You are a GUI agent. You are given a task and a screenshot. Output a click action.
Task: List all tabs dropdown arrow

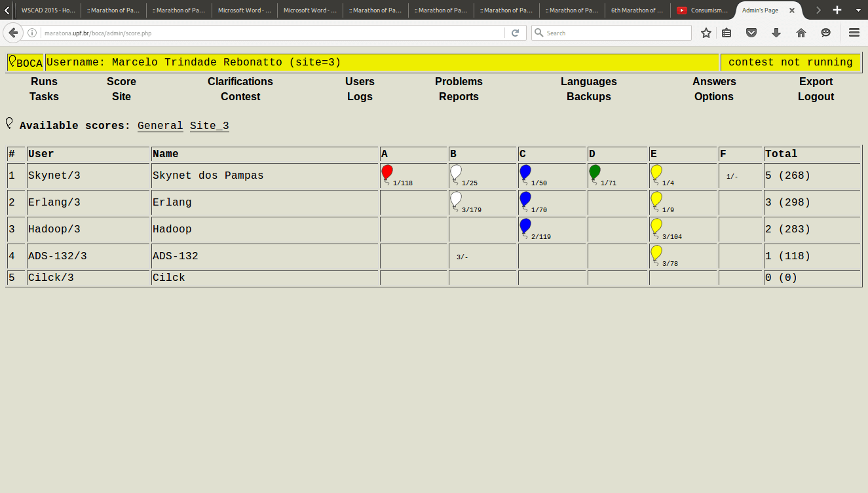click(x=858, y=10)
